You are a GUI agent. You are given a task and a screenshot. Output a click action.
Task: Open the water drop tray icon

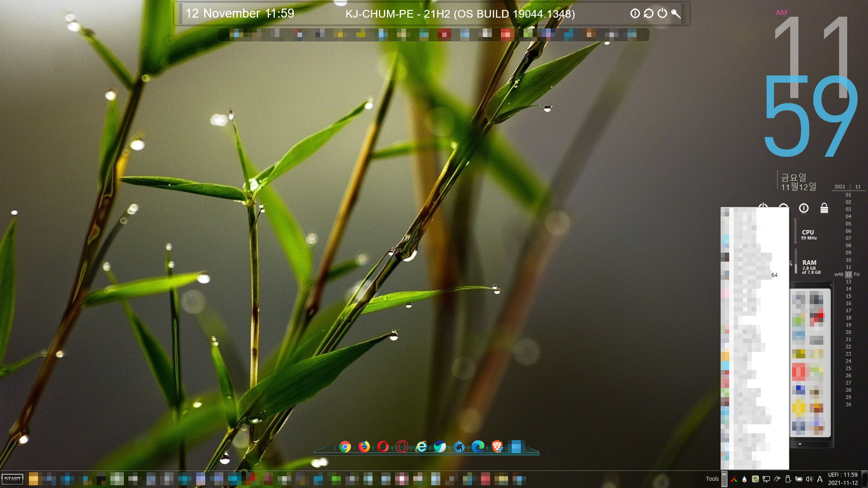point(744,479)
